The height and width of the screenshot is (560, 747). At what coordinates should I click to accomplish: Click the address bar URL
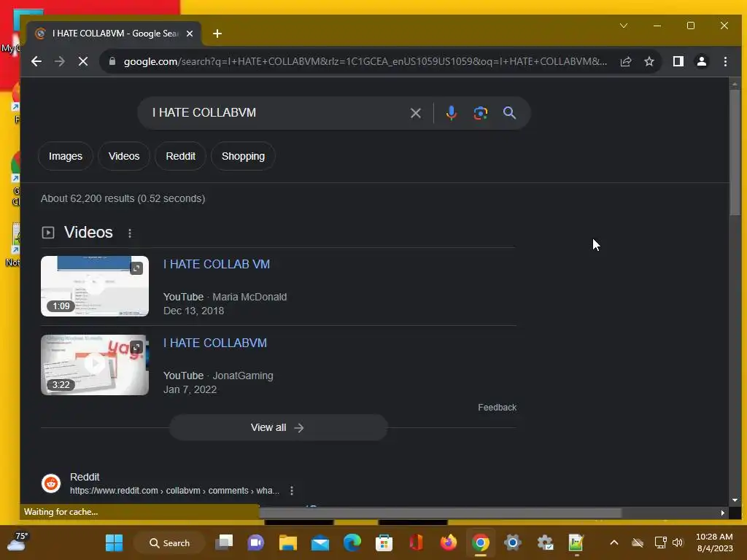[365, 61]
